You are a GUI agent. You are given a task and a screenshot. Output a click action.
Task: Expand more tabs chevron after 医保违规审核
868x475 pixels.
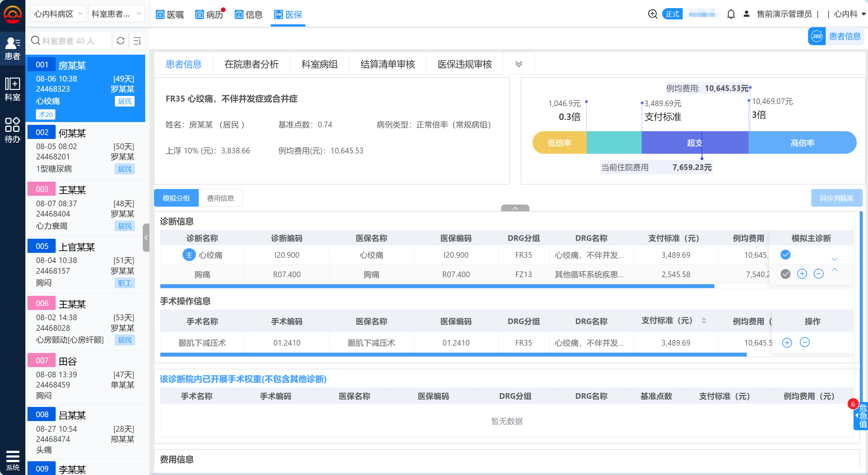click(x=519, y=64)
